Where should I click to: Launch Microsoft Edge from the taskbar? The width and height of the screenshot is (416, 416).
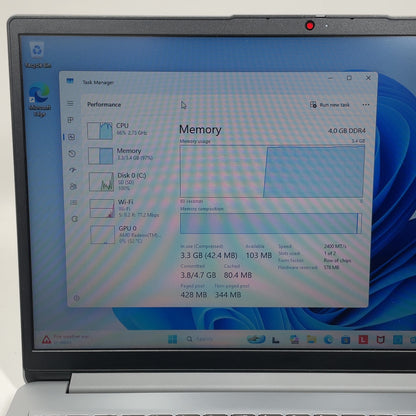(x=328, y=340)
